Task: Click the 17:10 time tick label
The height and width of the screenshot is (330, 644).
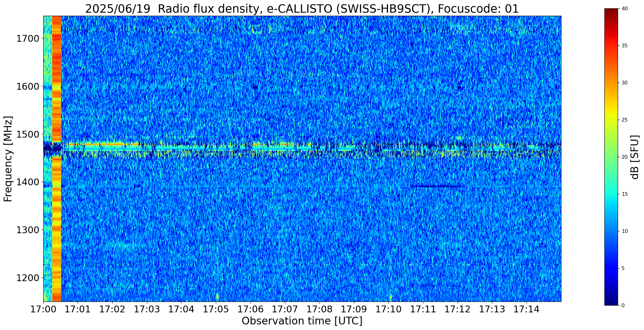Action: [389, 309]
